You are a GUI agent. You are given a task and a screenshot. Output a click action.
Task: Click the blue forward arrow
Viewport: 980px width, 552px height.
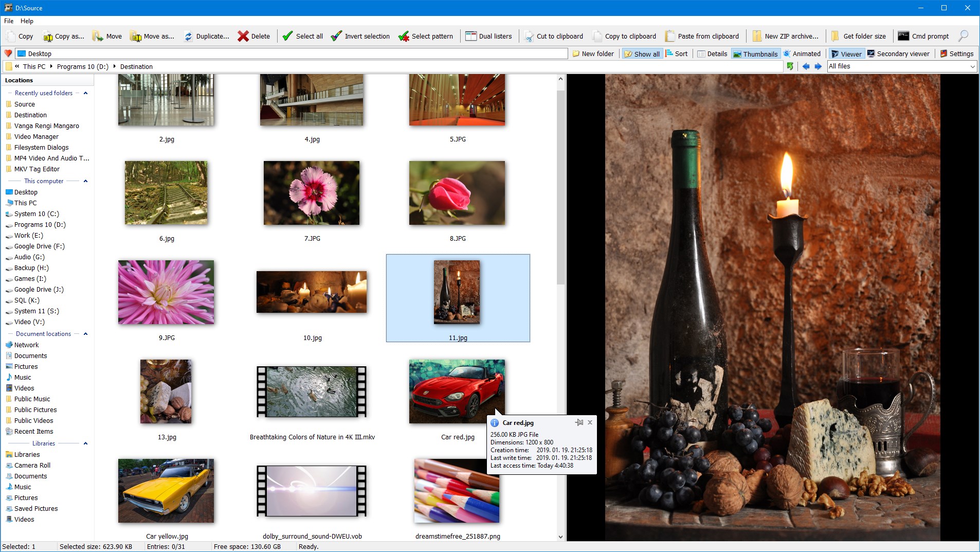tap(818, 66)
